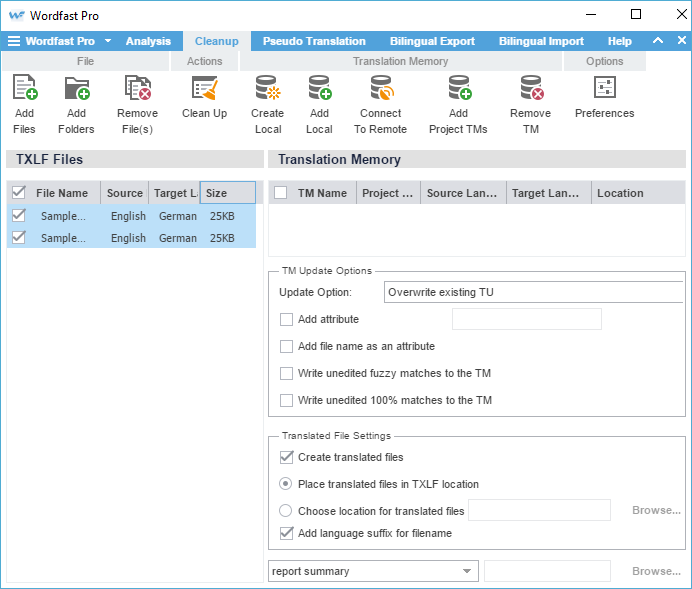Viewport: 692px width, 589px height.
Task: Run the Clean Up action
Action: [204, 90]
